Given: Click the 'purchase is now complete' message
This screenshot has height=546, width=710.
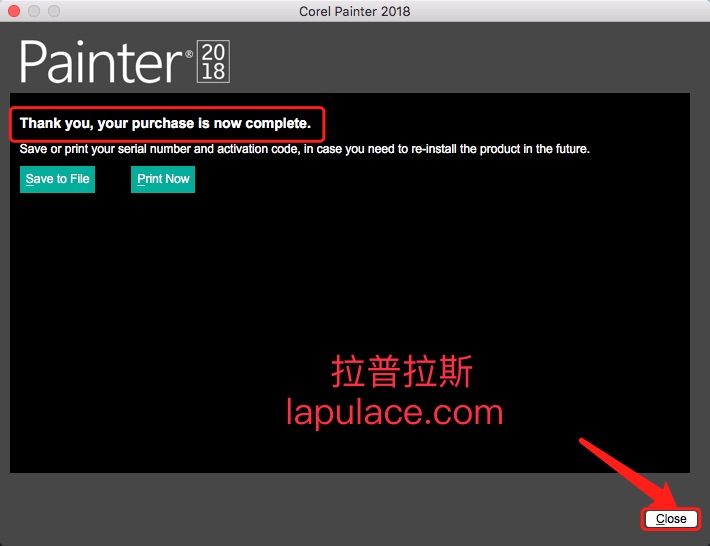Looking at the screenshot, I should (165, 123).
